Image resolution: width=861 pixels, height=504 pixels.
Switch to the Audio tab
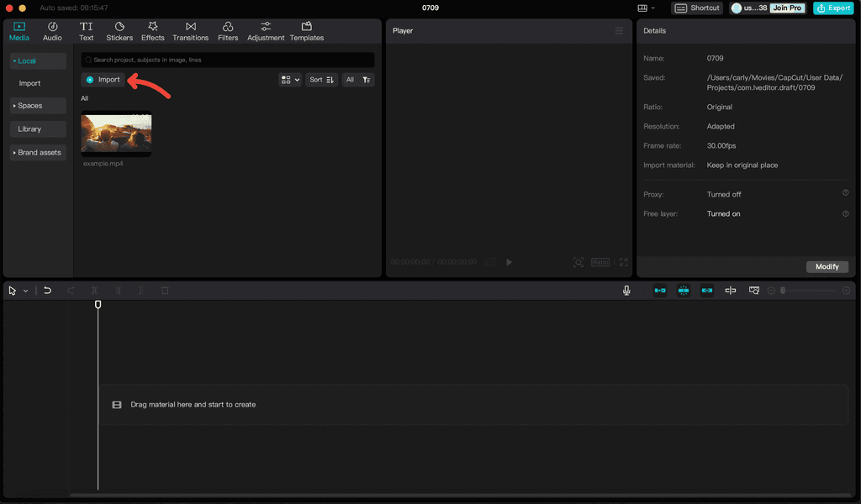click(51, 31)
